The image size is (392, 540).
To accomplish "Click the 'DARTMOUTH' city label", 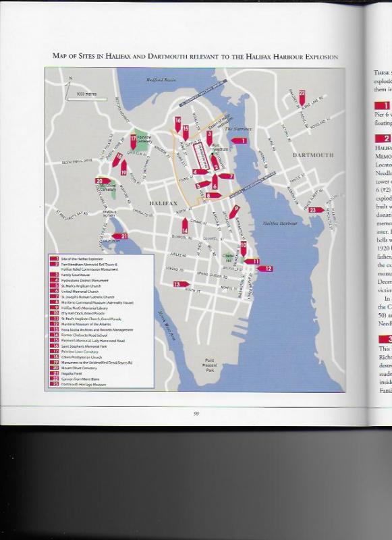I will click(x=313, y=155).
